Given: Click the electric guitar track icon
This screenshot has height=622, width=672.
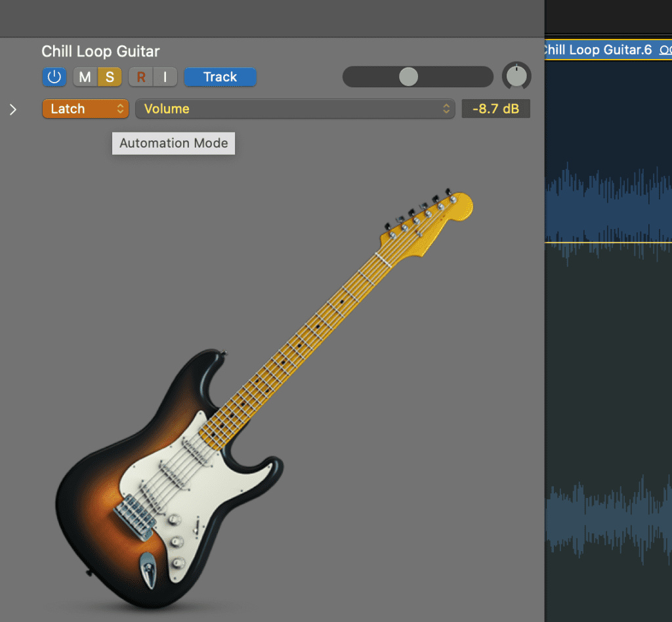Looking at the screenshot, I should click(264, 398).
